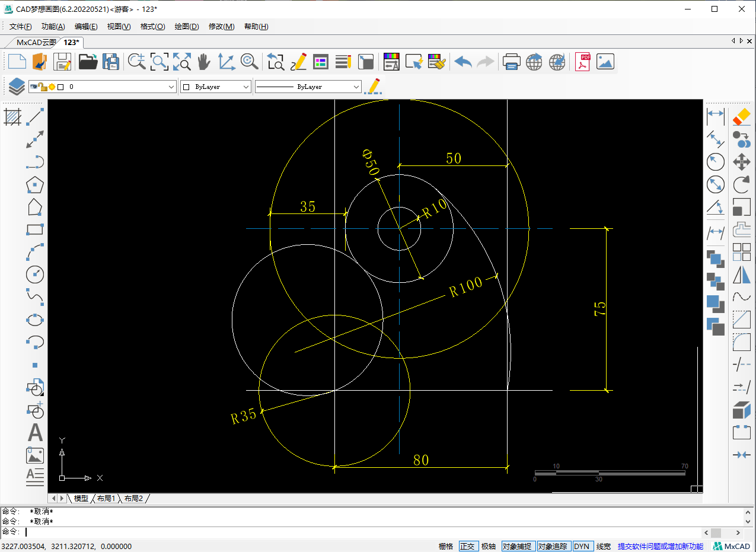Select the Eraser tool
Screen dimensions: 756x552
pyautogui.click(x=741, y=117)
